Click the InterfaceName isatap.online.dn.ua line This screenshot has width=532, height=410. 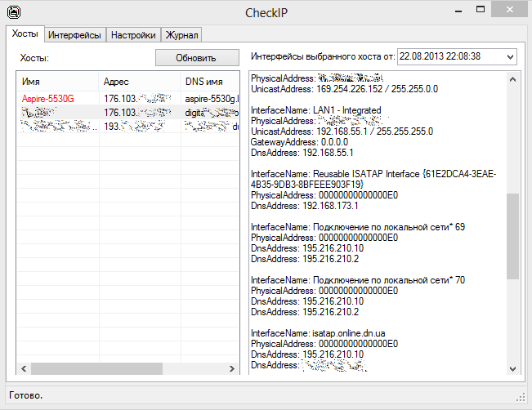pos(318,333)
